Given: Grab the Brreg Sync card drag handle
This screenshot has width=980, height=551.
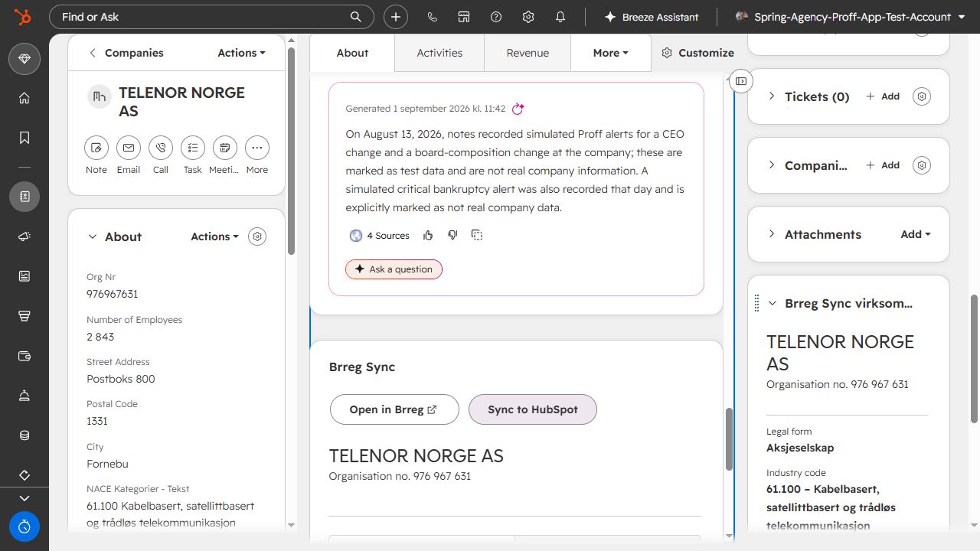Looking at the screenshot, I should pos(757,303).
